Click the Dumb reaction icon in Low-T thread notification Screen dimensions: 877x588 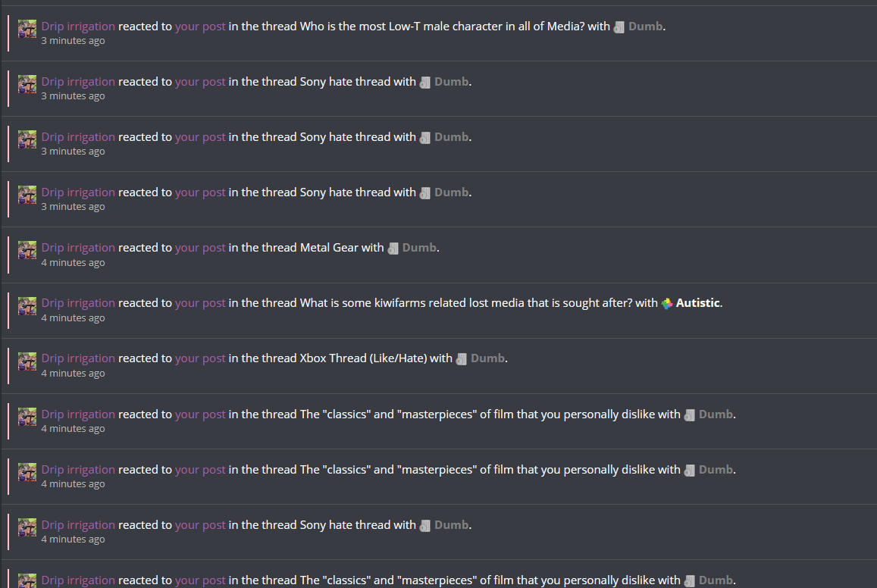point(619,27)
